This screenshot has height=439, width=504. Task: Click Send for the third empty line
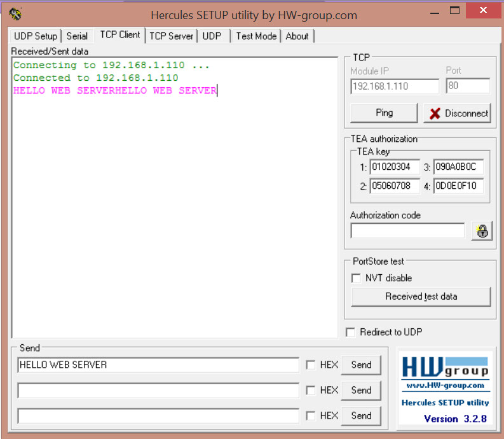coord(361,415)
